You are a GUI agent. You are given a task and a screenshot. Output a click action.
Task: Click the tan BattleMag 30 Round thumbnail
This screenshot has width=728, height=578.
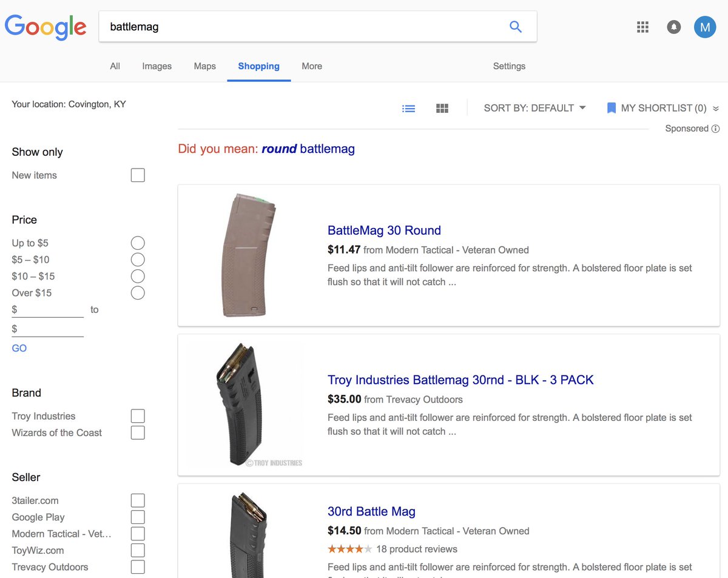point(249,255)
